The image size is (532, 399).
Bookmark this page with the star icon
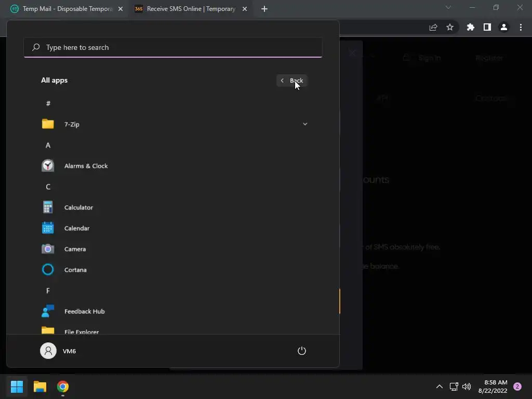point(450,27)
